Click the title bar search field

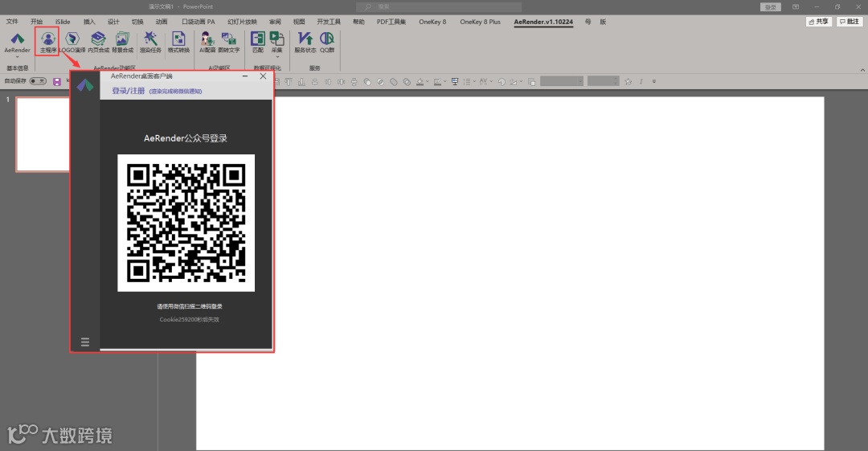pyautogui.click(x=439, y=6)
